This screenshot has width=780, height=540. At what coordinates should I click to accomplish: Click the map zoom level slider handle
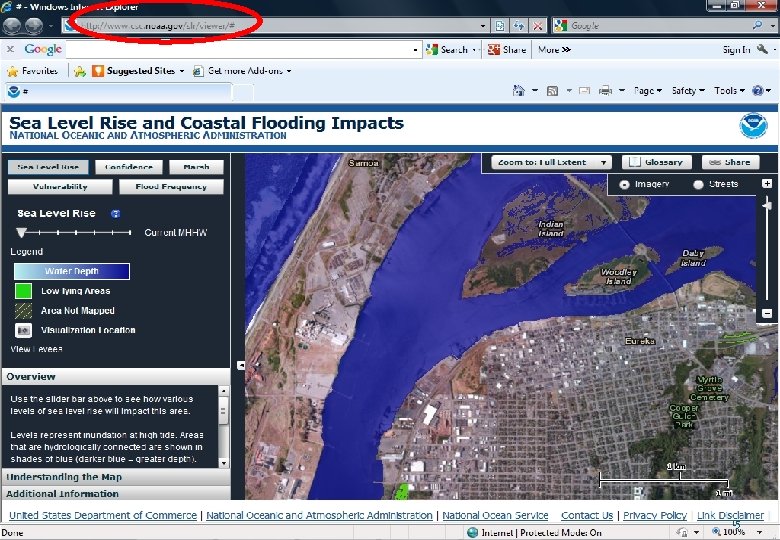coord(767,204)
